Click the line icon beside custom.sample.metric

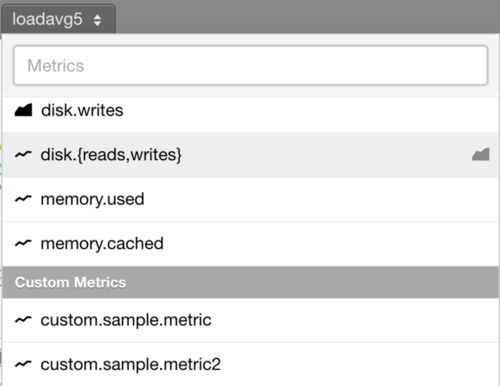tap(23, 320)
